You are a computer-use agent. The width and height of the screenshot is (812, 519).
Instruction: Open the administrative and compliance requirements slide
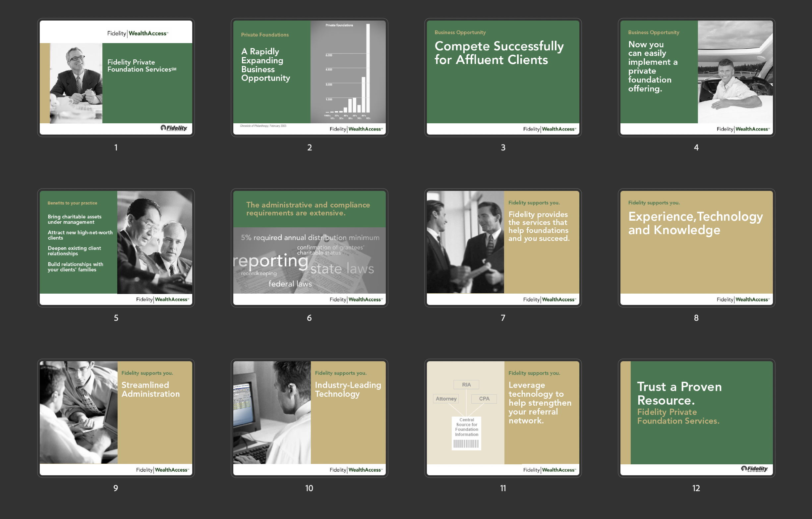tap(309, 248)
